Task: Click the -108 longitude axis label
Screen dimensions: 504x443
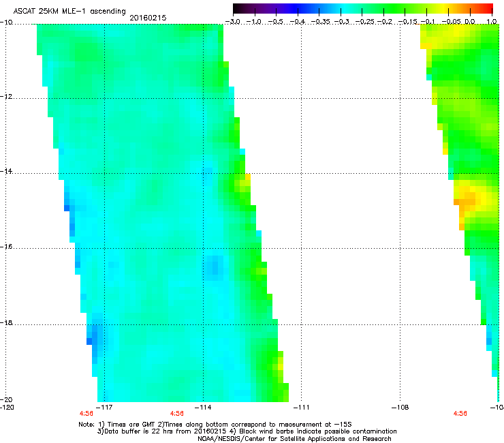Action: [400, 408]
